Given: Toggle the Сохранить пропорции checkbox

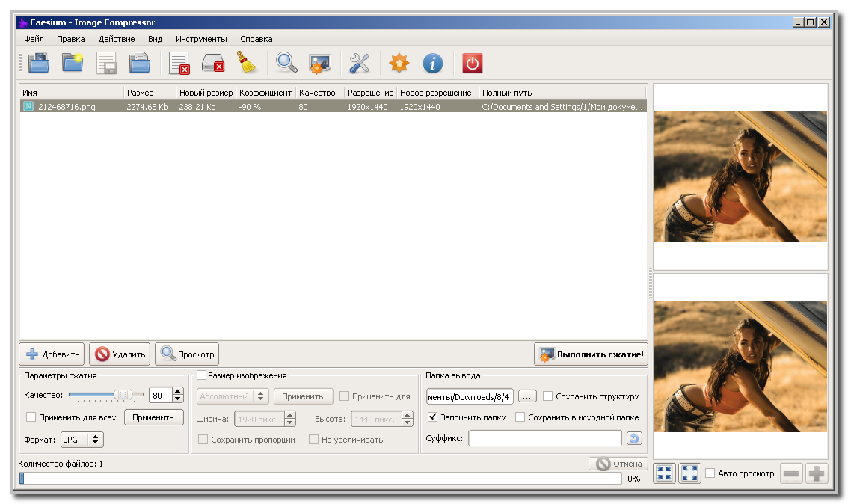Looking at the screenshot, I should (x=203, y=439).
